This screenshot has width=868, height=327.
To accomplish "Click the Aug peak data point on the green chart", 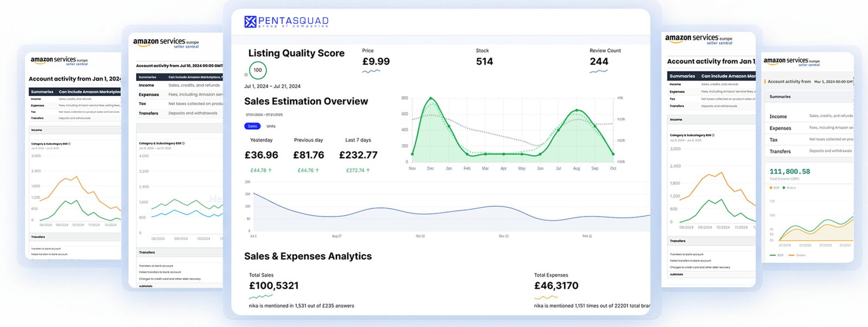I will click(577, 110).
